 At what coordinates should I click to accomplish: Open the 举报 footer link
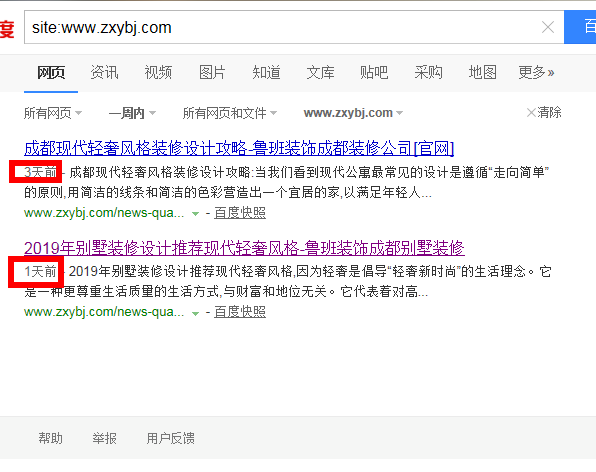click(104, 438)
